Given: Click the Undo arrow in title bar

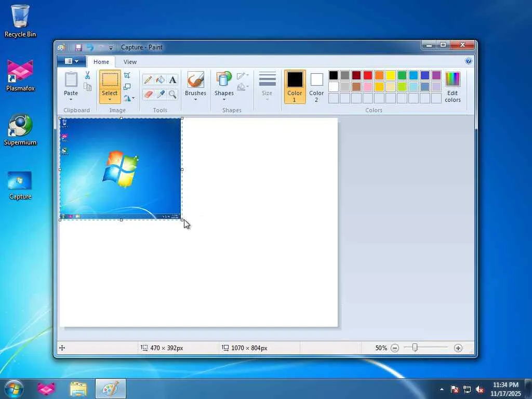Looking at the screenshot, I should click(90, 47).
